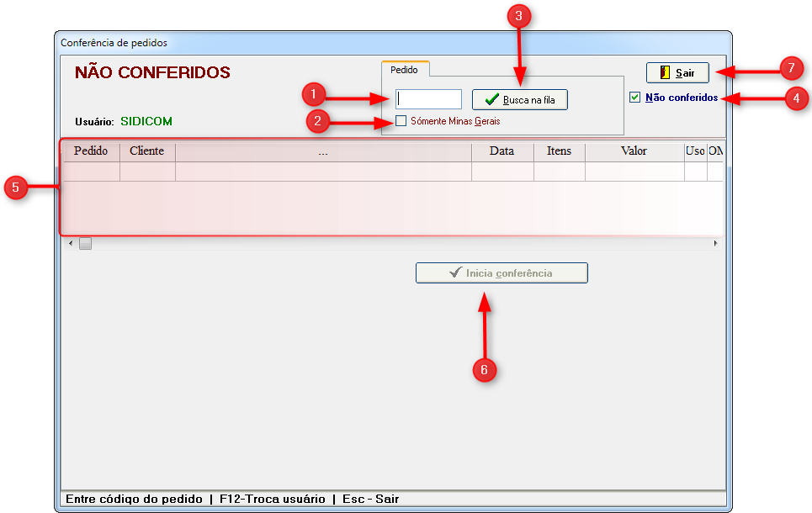Click the Itens column header
The height and width of the screenshot is (513, 812).
point(560,151)
